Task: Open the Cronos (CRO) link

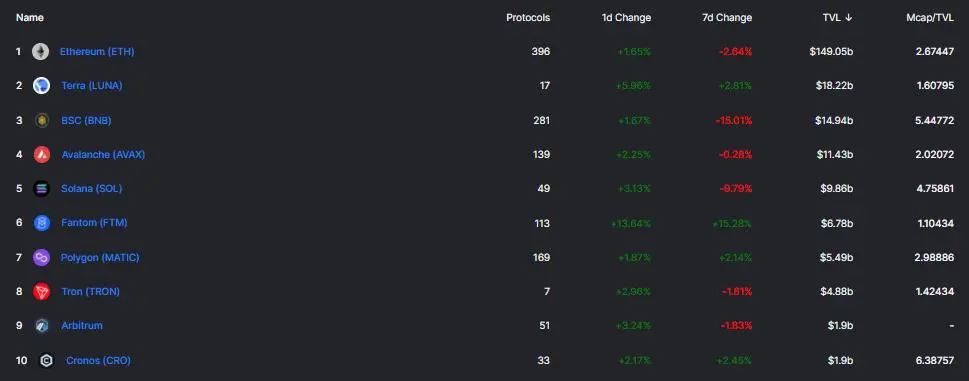Action: point(98,360)
